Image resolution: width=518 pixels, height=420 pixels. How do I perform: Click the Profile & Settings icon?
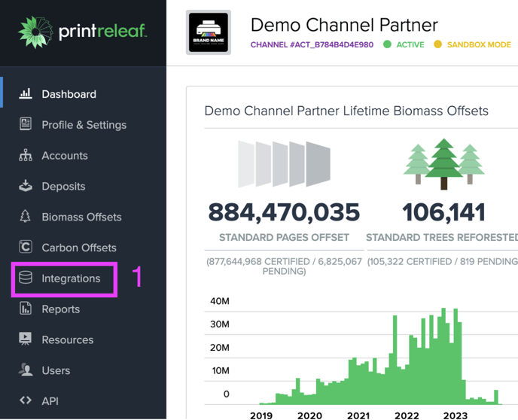[26, 124]
